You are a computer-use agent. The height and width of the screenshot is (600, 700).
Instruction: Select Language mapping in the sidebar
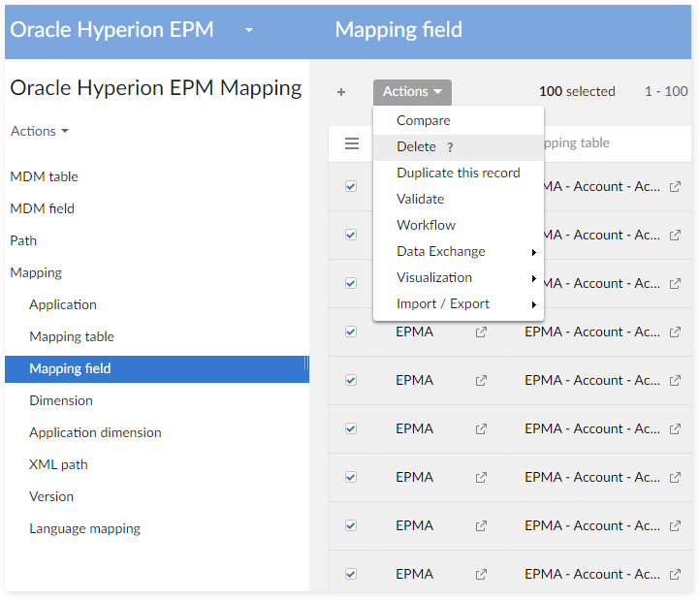coord(84,528)
